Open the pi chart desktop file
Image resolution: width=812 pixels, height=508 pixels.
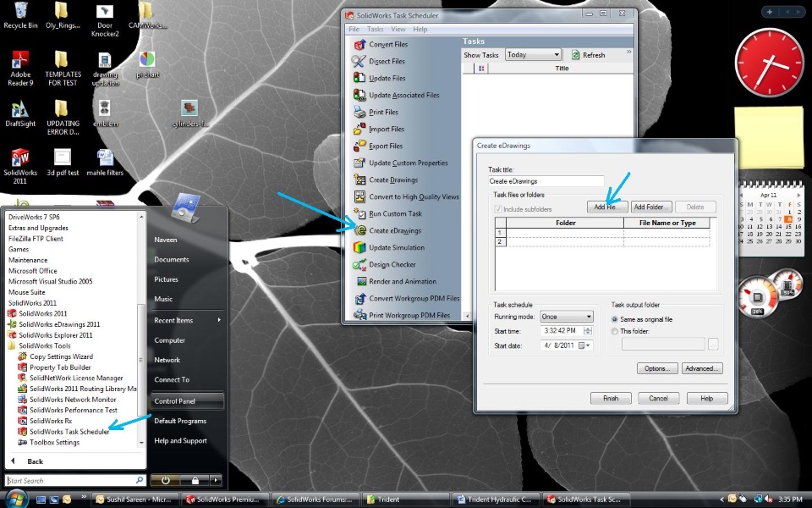pos(147,65)
